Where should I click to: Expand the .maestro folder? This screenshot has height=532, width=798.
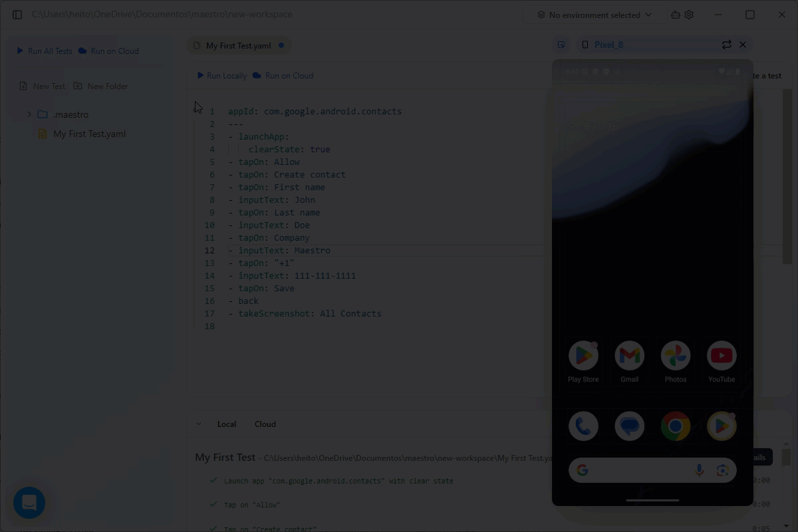29,114
